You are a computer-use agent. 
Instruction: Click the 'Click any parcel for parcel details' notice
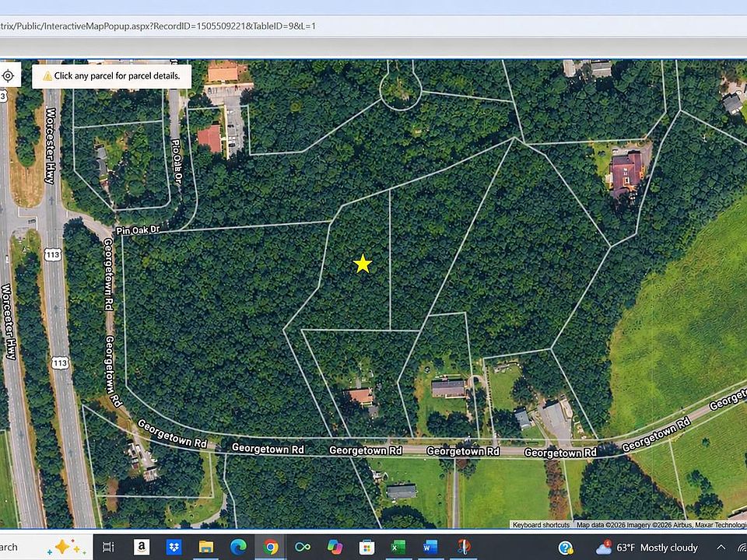112,76
